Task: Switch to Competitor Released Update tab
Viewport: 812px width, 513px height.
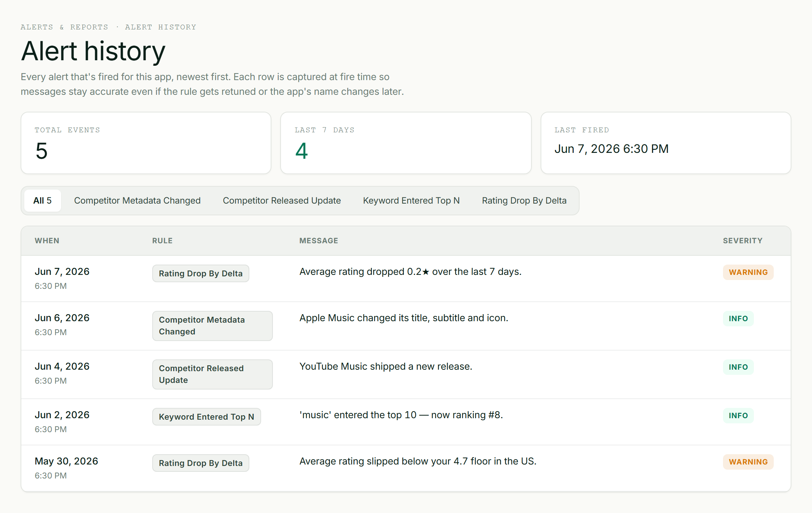Action: [282, 201]
